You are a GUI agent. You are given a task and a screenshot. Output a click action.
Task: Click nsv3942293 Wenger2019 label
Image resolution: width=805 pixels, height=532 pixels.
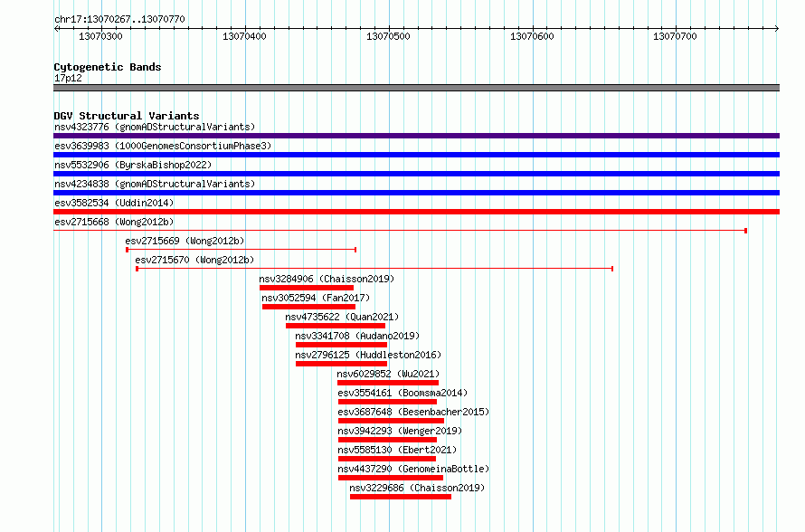(x=400, y=431)
